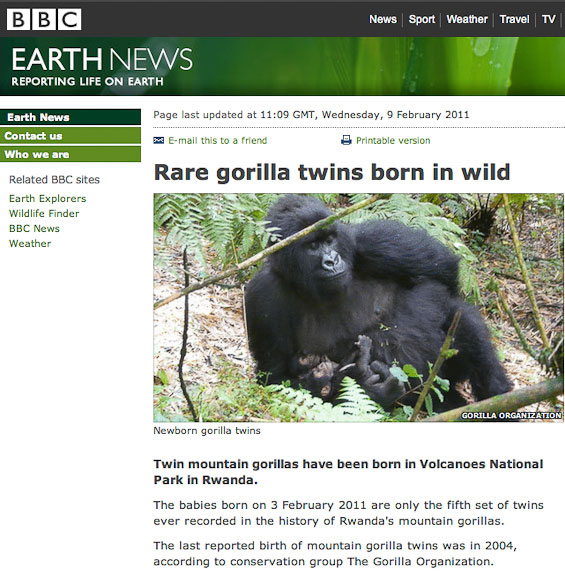Open the Weather link under related sites
This screenshot has height=576, width=565.
tap(30, 244)
